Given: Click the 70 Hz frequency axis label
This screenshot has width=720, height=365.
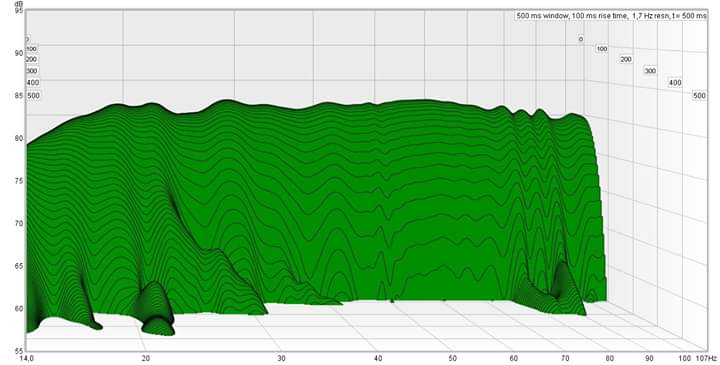Looking at the screenshot, I should point(565,358).
